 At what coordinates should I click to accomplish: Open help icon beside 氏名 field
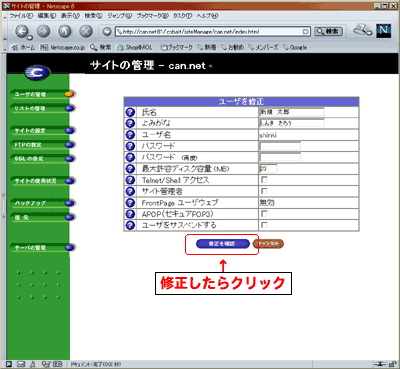[x=130, y=112]
